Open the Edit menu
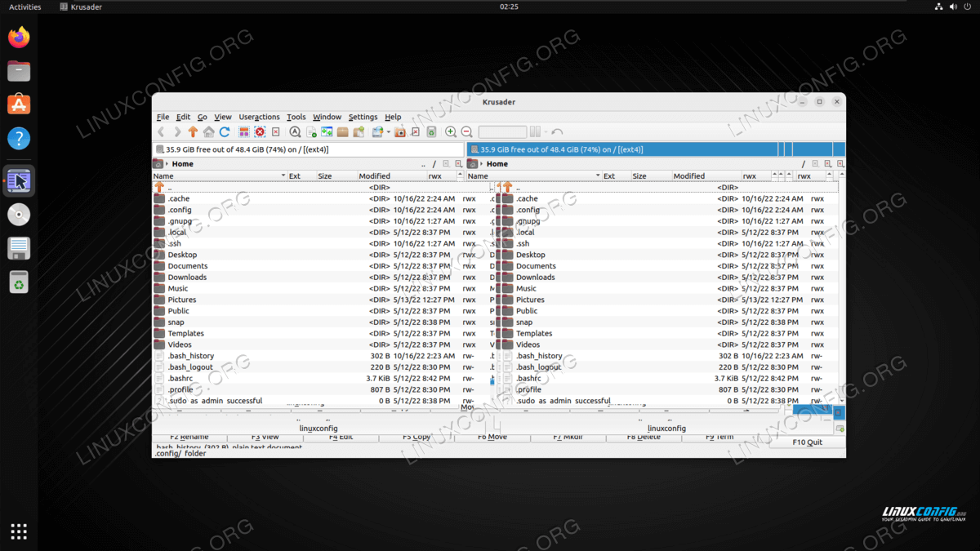 tap(183, 117)
